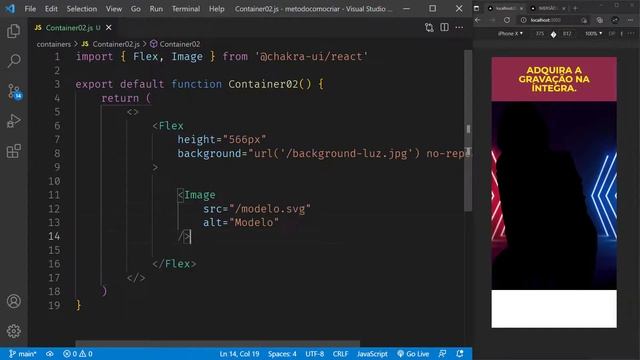Select the first localhost browser tab

(x=506, y=8)
